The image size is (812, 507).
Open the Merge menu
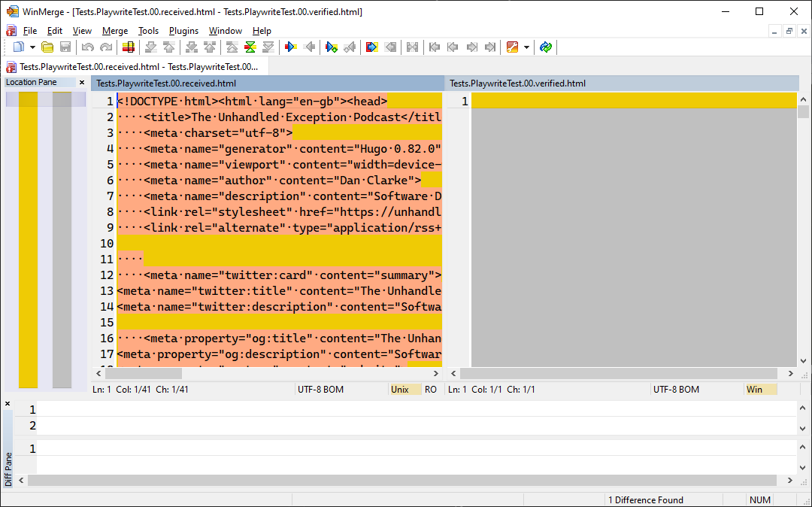pos(115,31)
